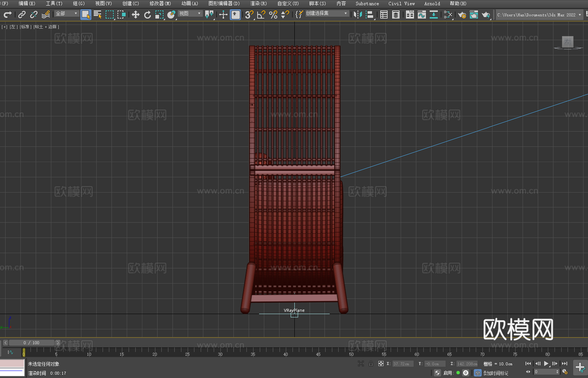Open the 脚本(S) menu

click(317, 3)
